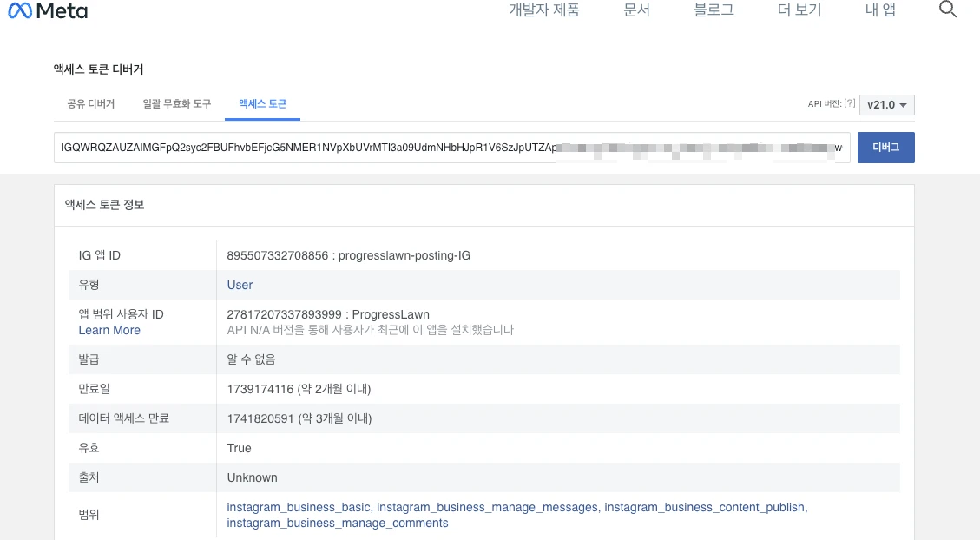The width and height of the screenshot is (980, 540).
Task: Click the 액세스 토큰 디버거 page title
Action: click(99, 69)
